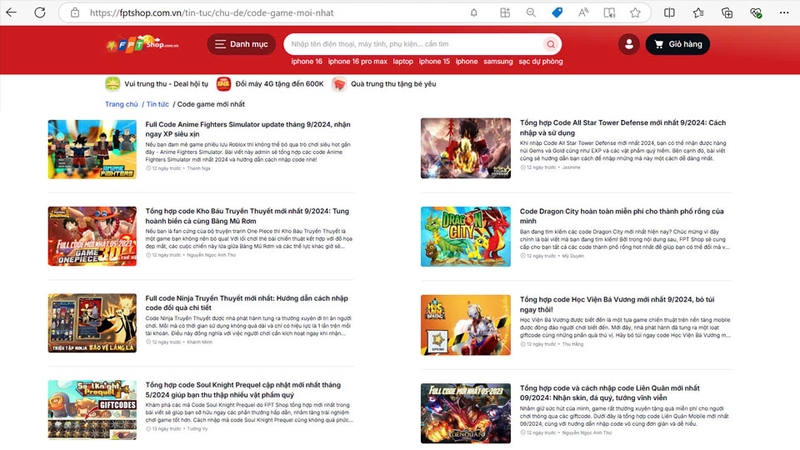Open the user account icon
This screenshot has width=800, height=450.
click(629, 44)
